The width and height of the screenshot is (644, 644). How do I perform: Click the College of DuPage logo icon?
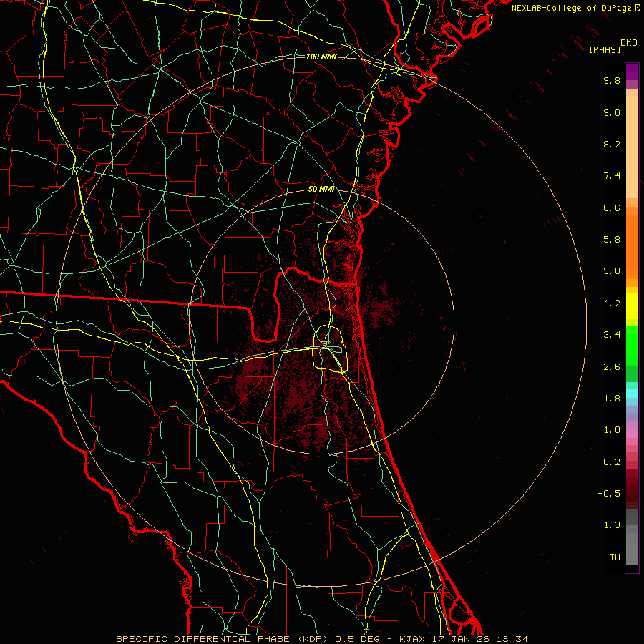click(x=636, y=8)
